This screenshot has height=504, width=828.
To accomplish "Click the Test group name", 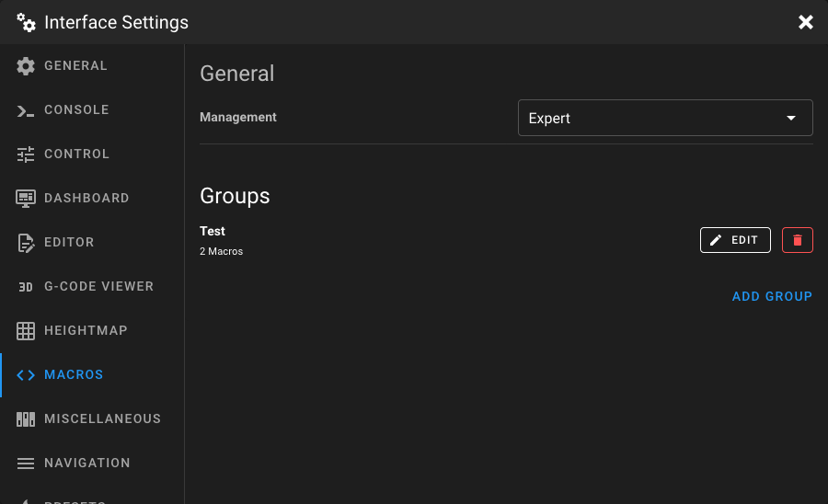I will pyautogui.click(x=213, y=231).
